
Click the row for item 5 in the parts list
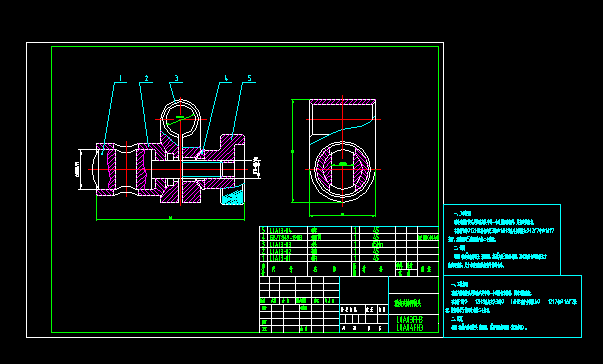[349, 230]
